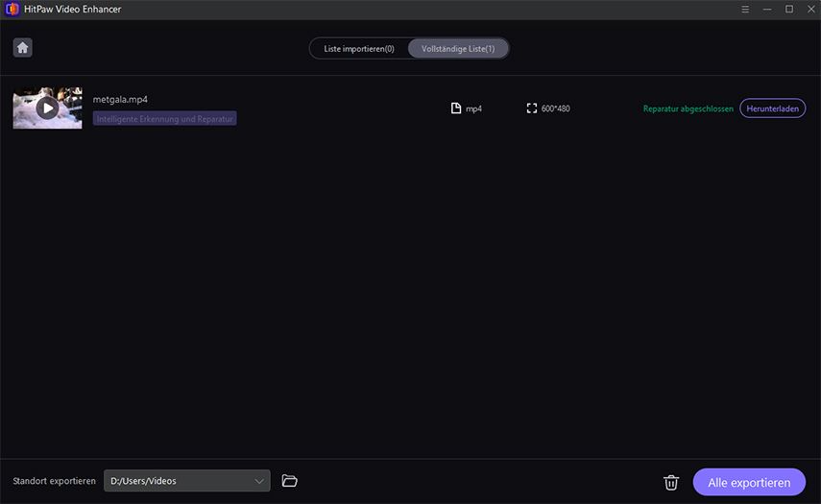
Task: Open export folder with folder icon
Action: [x=290, y=481]
